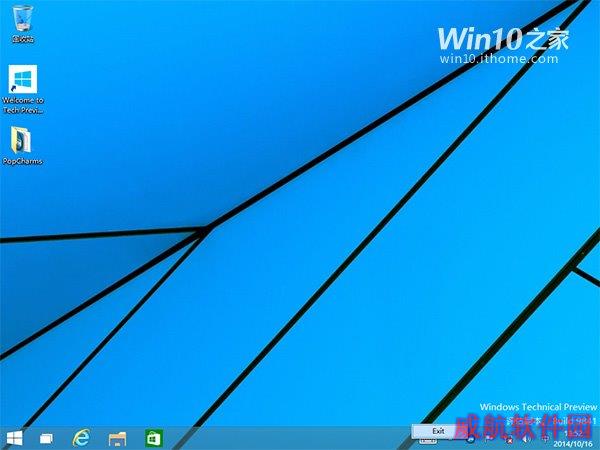This screenshot has height=450, width=600.
Task: Open the 2014/10/16 date in taskbar clock
Action: (x=573, y=444)
